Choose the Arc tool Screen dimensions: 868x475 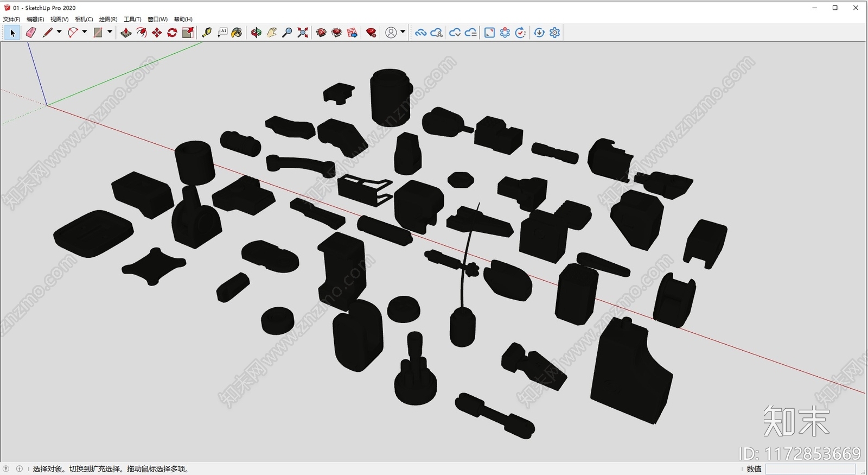pyautogui.click(x=73, y=33)
